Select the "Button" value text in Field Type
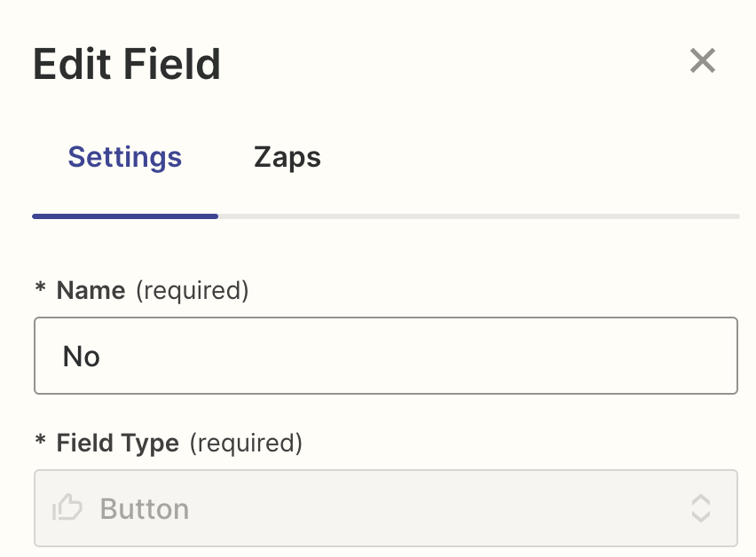 [x=144, y=509]
